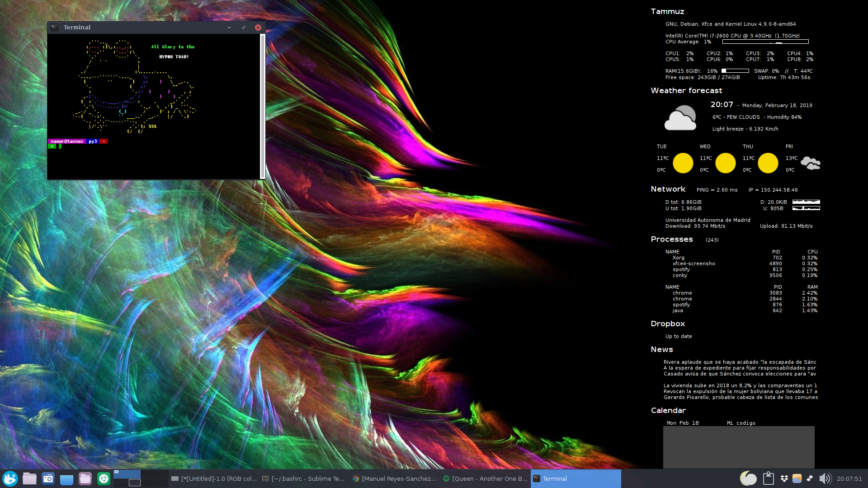Switch to Untitled GIMP taskbar window

pyautogui.click(x=214, y=479)
